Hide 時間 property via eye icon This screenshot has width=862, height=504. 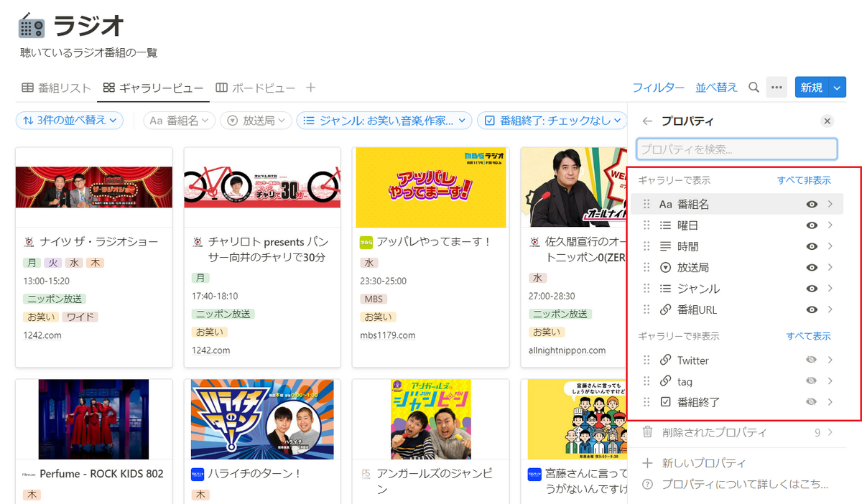point(812,246)
